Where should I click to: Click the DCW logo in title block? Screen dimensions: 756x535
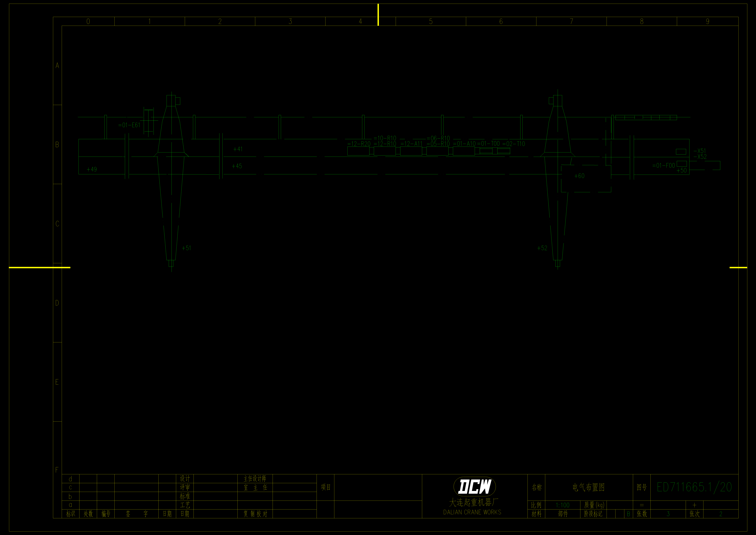475,487
